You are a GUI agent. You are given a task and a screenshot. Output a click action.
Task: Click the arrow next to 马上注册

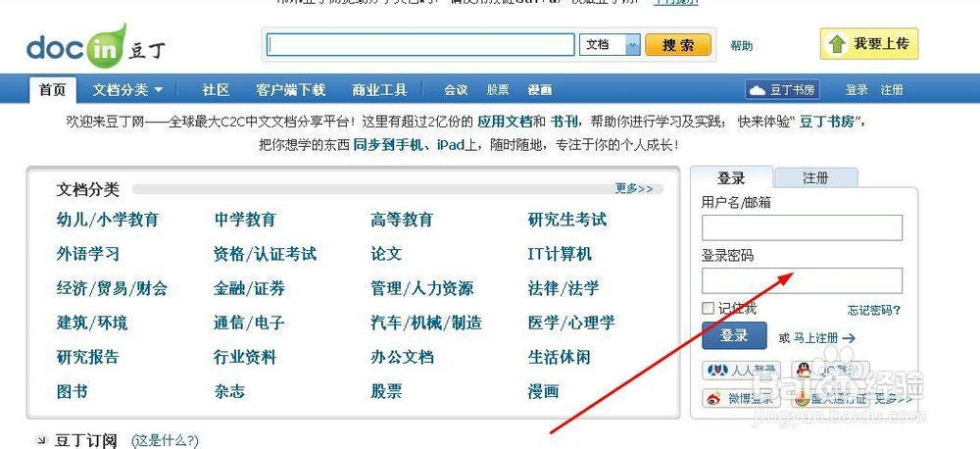[848, 338]
